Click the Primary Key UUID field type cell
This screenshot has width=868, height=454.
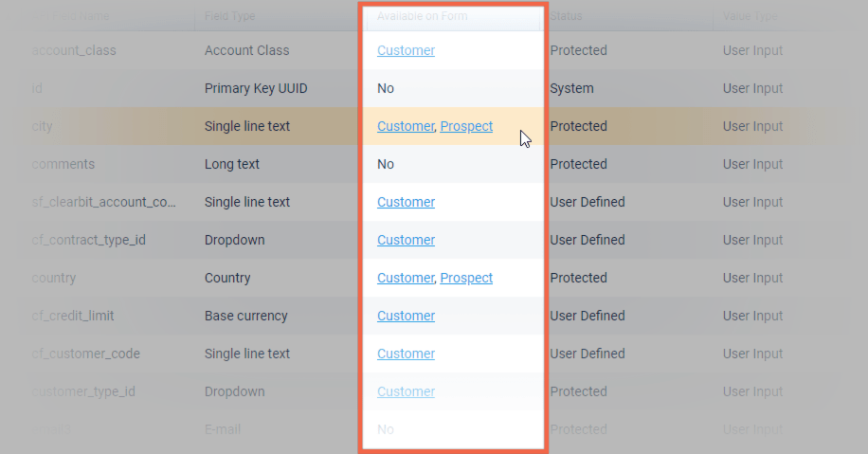coord(256,88)
